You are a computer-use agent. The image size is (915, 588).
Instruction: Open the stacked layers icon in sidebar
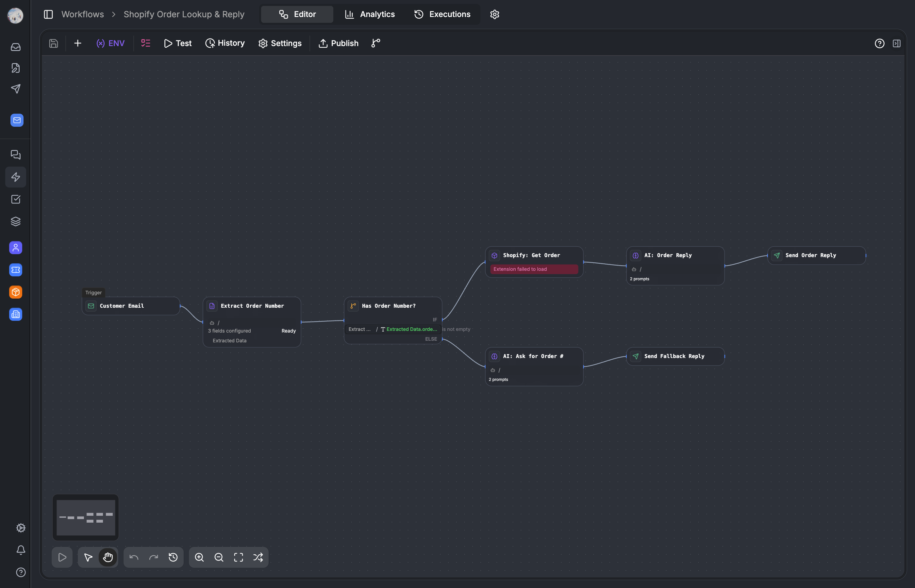(16, 221)
